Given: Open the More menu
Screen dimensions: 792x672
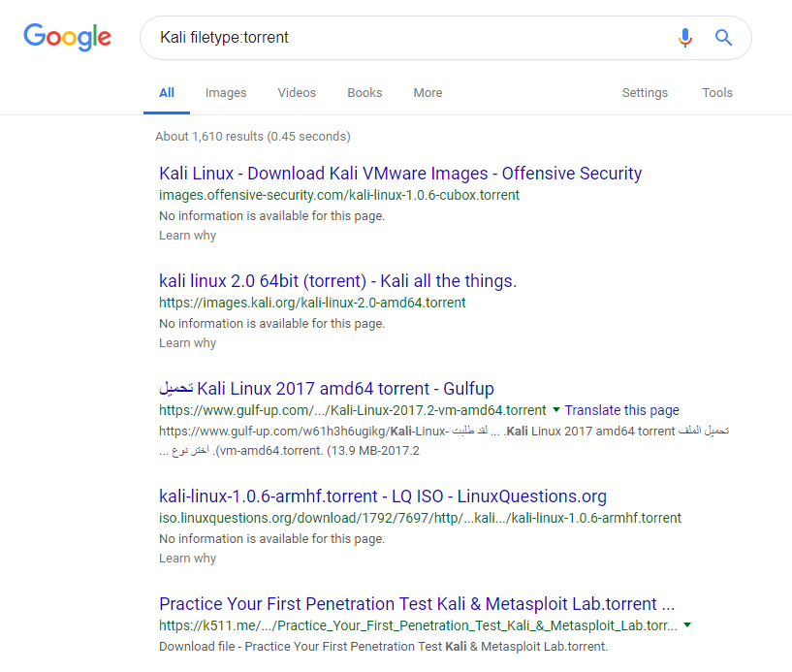Looking at the screenshot, I should point(428,93).
